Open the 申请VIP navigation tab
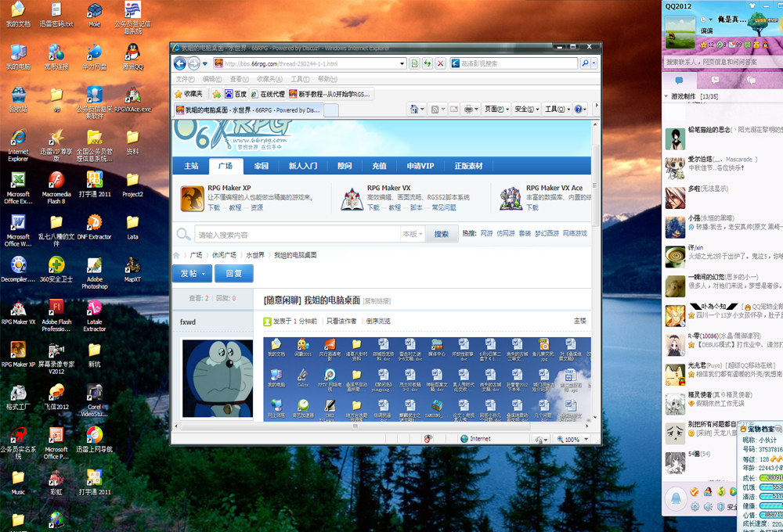Screen dimensions: 783x532 [420, 166]
